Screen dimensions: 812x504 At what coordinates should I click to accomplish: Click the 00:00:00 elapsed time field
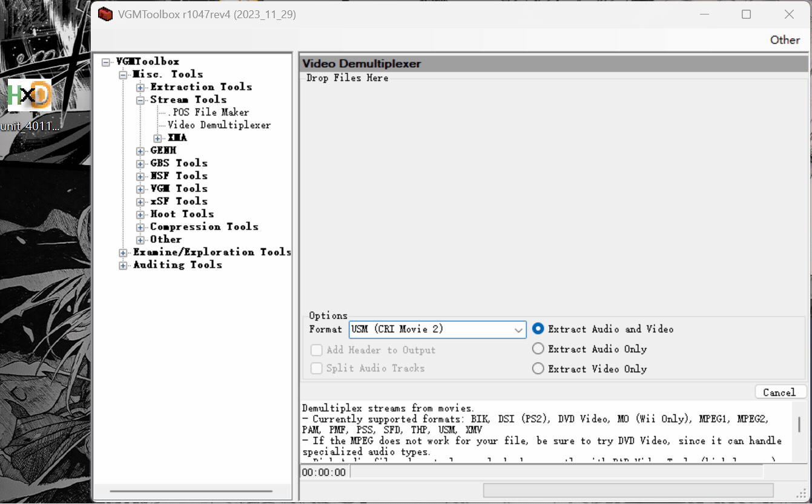pos(324,473)
